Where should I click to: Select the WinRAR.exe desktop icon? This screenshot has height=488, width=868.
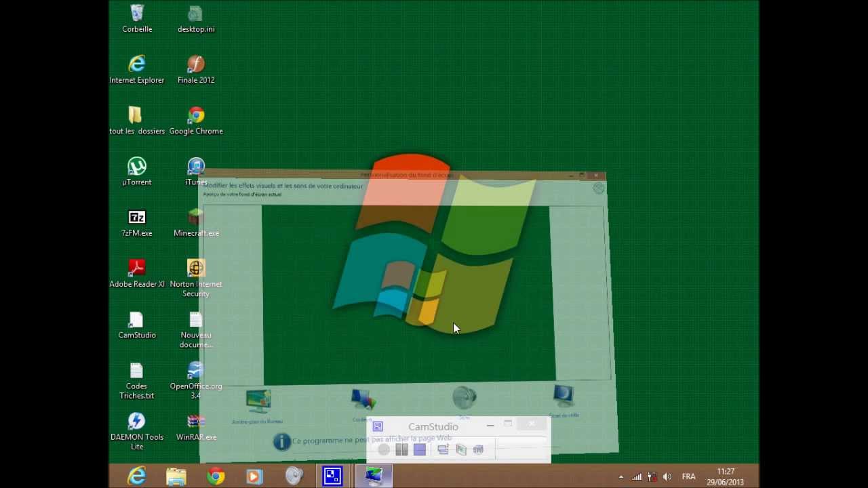click(196, 427)
